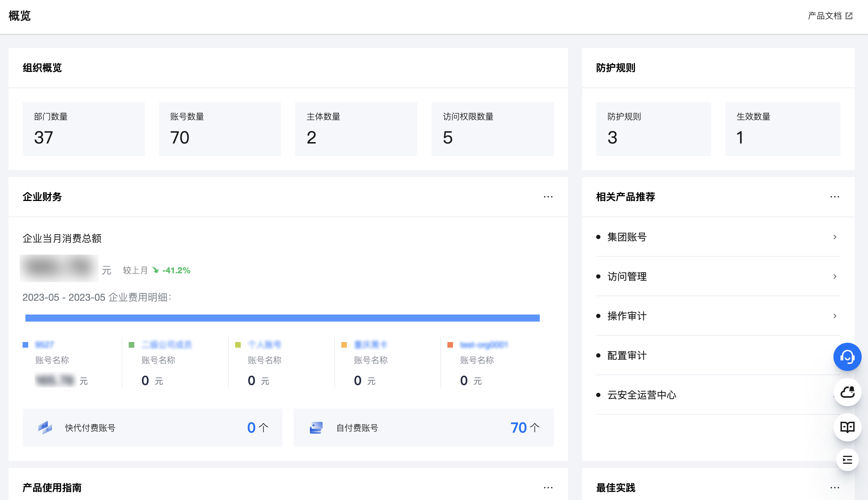Viewport: 868px width, 500px height.
Task: Click the 账号数量 70 stat card
Action: click(x=220, y=129)
